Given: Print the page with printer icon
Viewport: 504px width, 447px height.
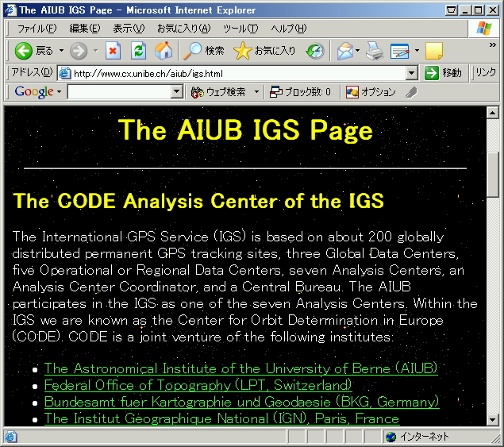Looking at the screenshot, I should coord(375,51).
